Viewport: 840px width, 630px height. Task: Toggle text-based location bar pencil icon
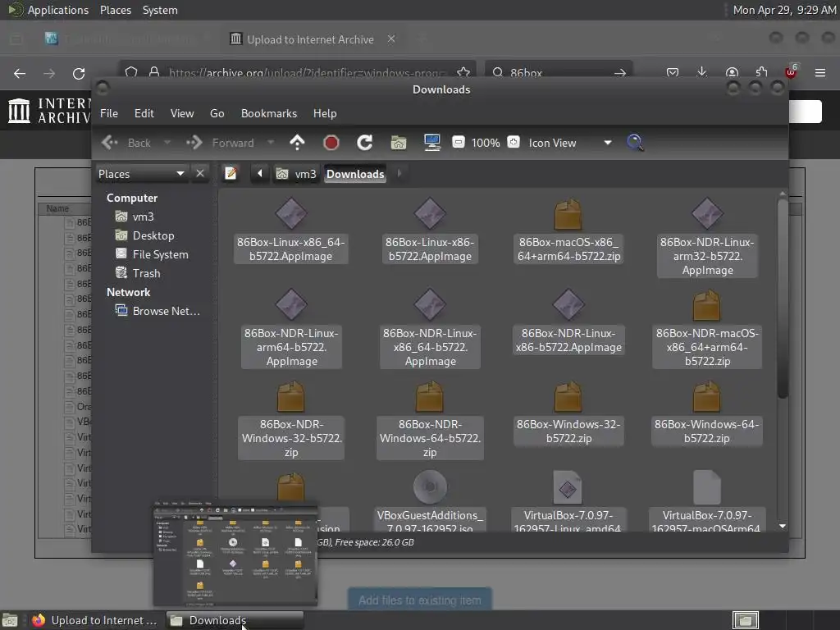click(x=231, y=174)
